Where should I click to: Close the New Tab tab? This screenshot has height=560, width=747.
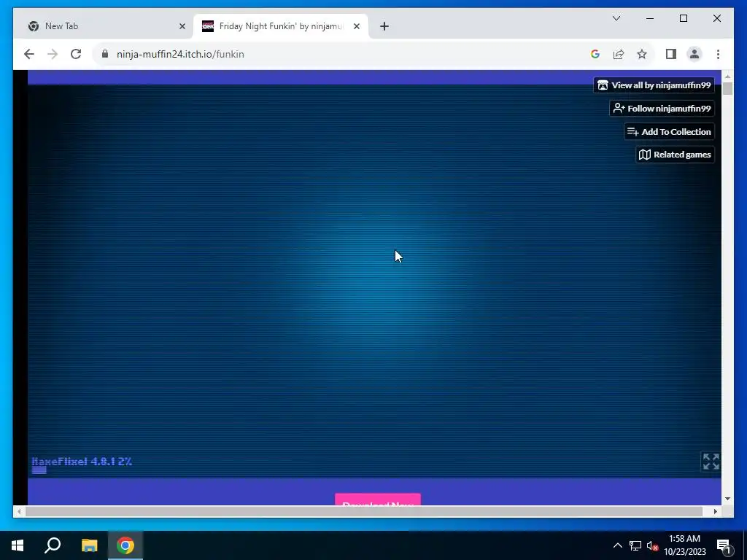click(x=182, y=26)
